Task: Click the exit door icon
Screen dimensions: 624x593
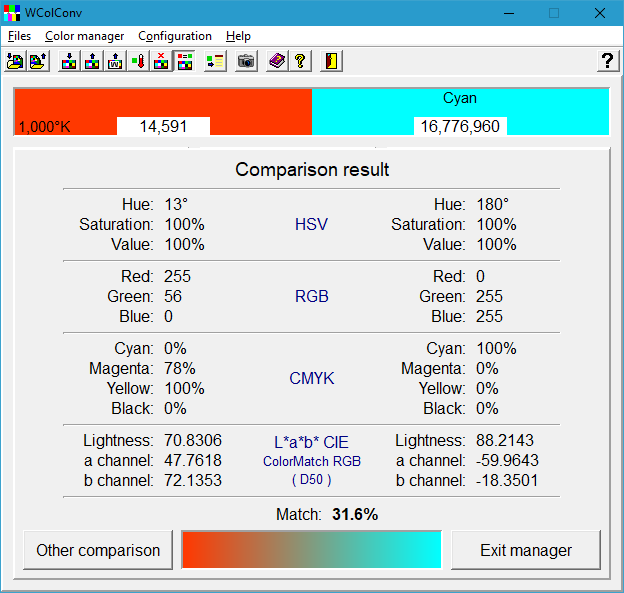Action: [331, 61]
